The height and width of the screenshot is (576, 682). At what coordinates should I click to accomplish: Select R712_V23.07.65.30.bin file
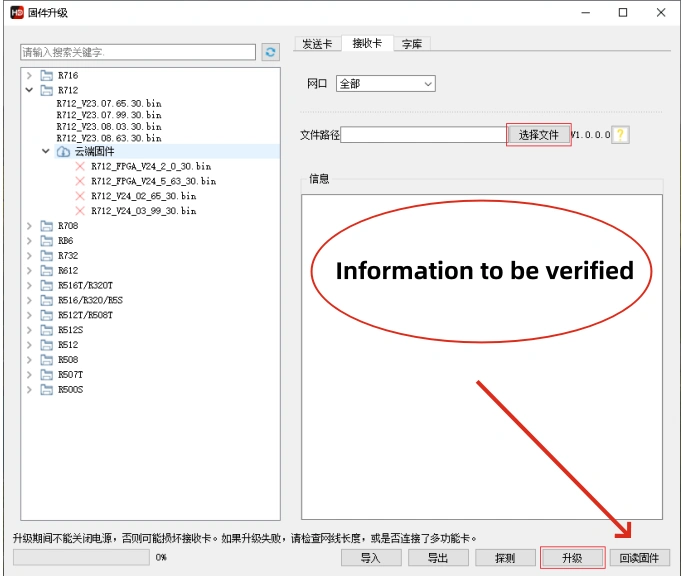pos(109,104)
